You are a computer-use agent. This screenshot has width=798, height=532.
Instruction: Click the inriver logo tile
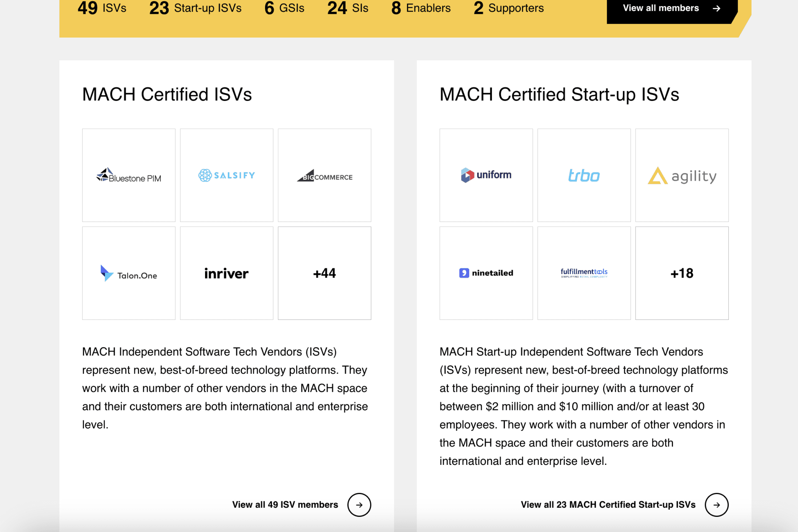pyautogui.click(x=227, y=273)
